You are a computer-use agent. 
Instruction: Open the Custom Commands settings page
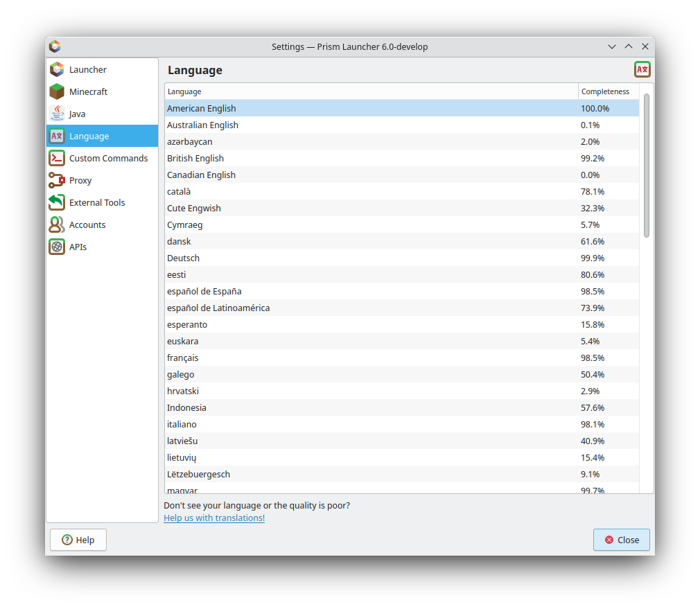click(x=107, y=158)
